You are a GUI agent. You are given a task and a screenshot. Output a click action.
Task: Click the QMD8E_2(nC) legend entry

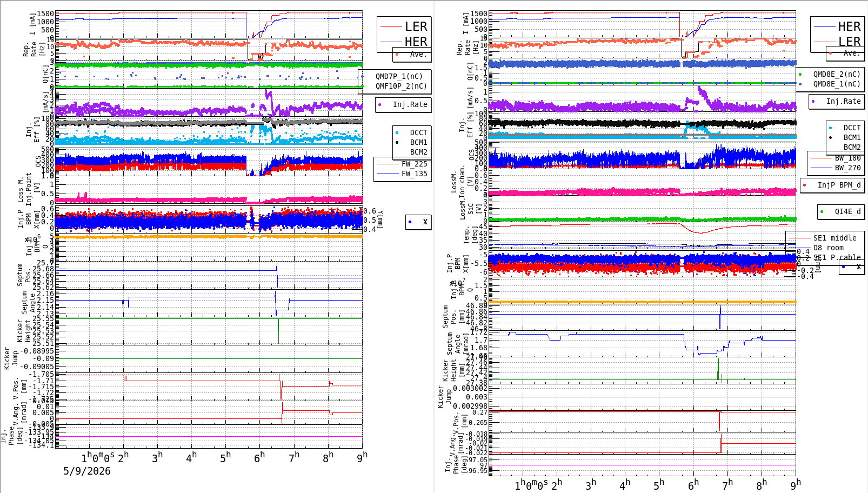(837, 74)
